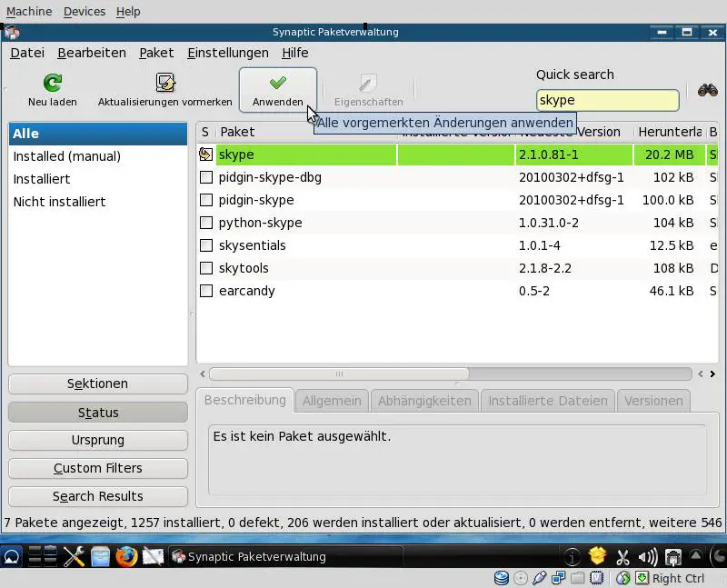Click the Custom Filters button
The image size is (727, 588).
point(98,468)
